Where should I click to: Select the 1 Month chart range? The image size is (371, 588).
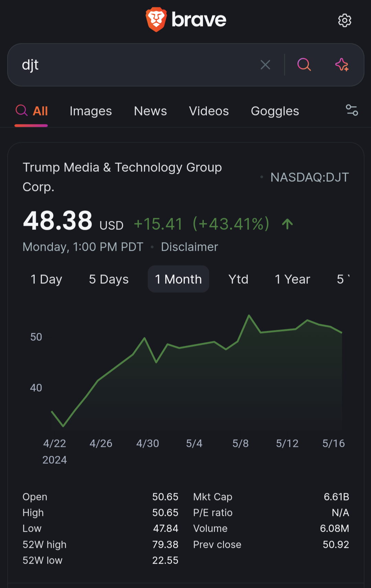pos(178,279)
